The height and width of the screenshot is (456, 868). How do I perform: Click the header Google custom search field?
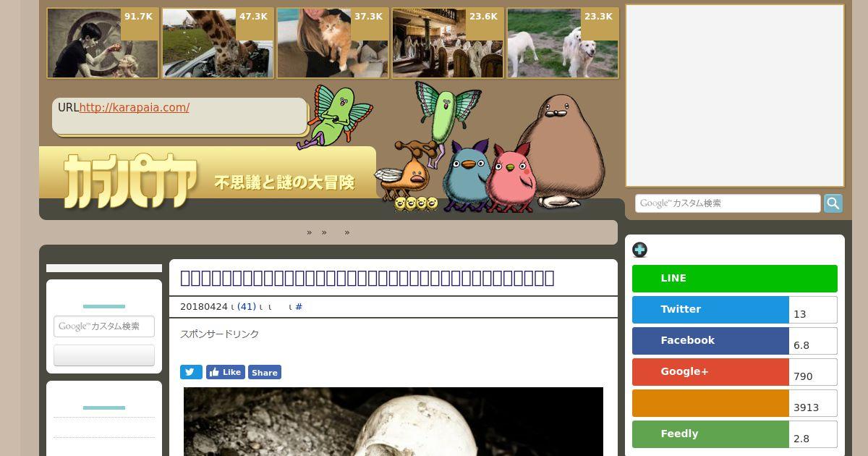728,203
